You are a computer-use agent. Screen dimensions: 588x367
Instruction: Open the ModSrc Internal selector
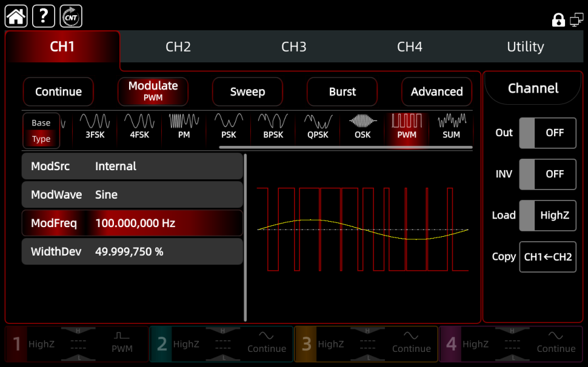point(132,166)
